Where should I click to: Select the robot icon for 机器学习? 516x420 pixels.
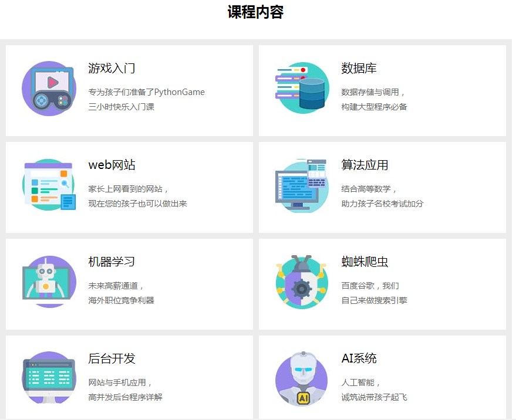[x=48, y=282]
